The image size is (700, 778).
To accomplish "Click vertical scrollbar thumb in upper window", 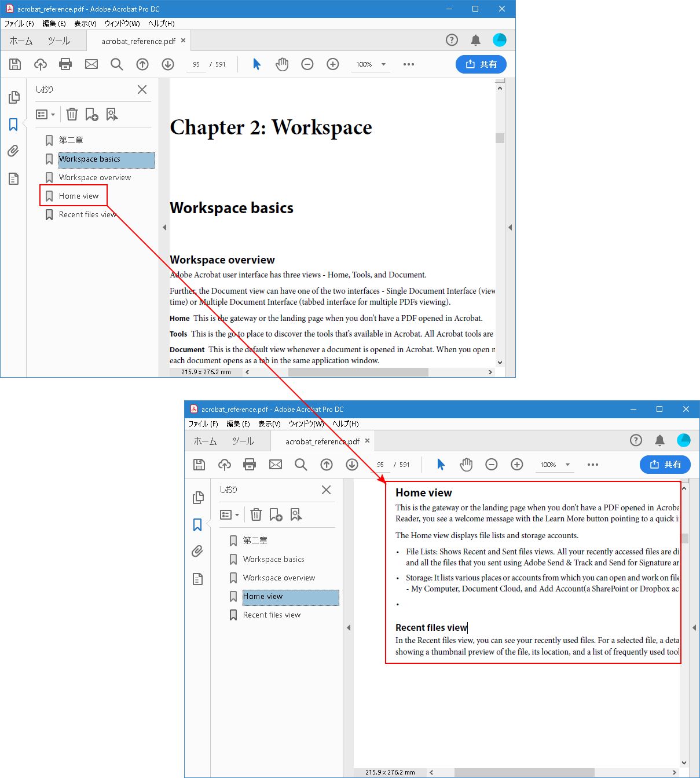I will (x=500, y=138).
